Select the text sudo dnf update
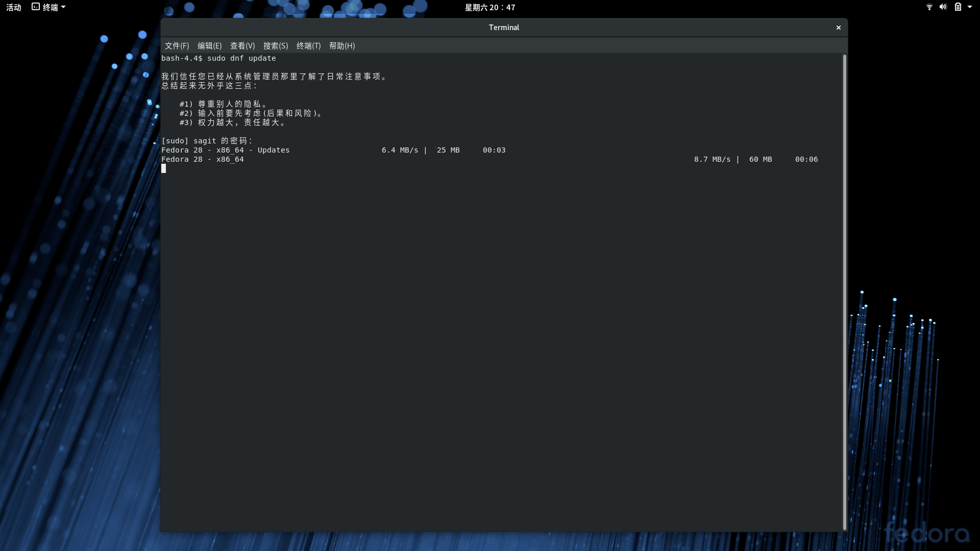The height and width of the screenshot is (551, 980). (x=240, y=58)
